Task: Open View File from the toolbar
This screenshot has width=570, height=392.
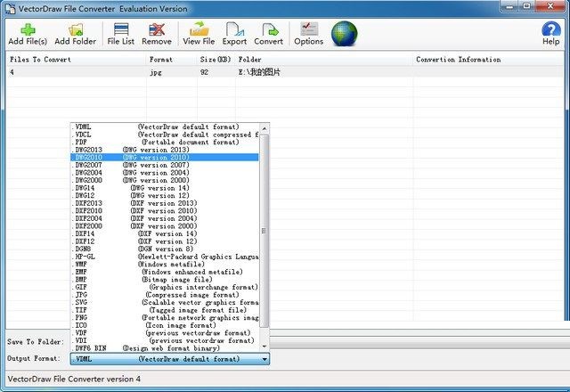Action: tap(199, 29)
